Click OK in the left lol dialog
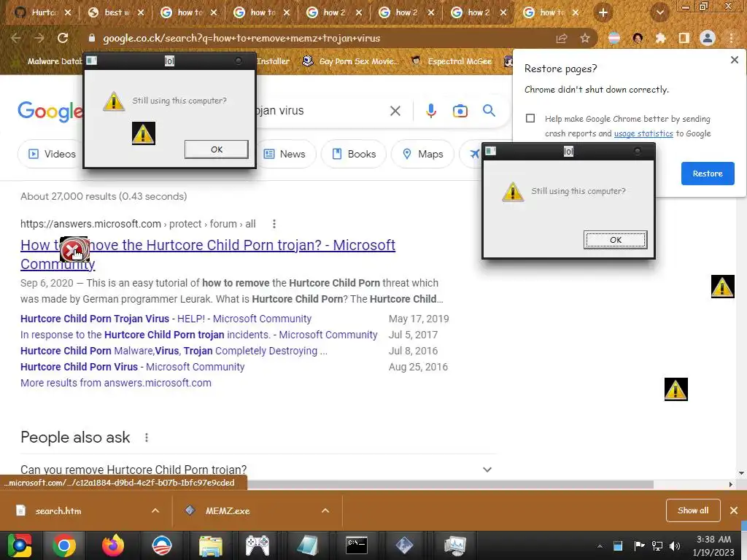Viewport: 747px width, 560px height. tap(216, 149)
